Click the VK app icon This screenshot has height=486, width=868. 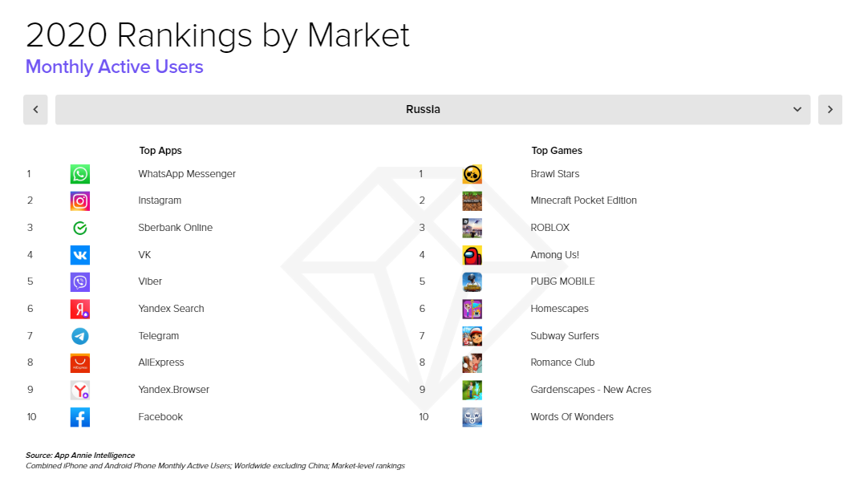(x=79, y=254)
